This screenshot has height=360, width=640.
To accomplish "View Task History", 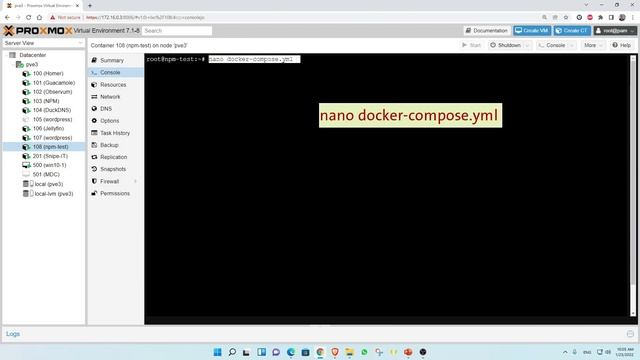I will [115, 133].
